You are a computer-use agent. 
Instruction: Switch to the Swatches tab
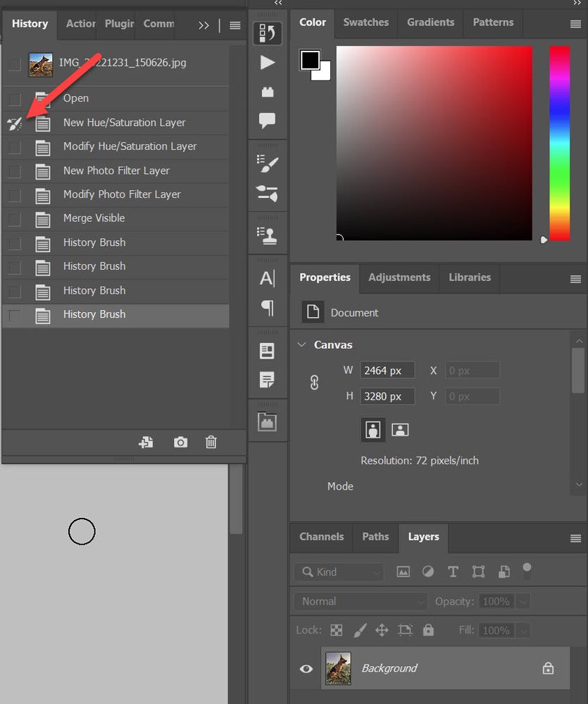click(365, 23)
